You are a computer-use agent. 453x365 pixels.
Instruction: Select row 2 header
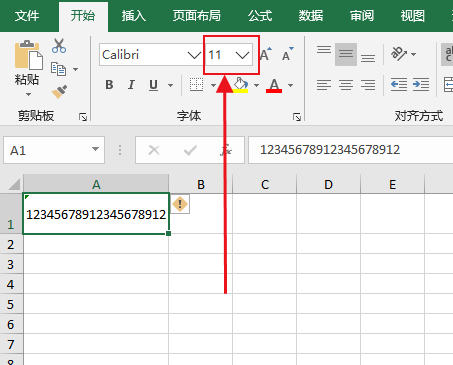(11, 244)
